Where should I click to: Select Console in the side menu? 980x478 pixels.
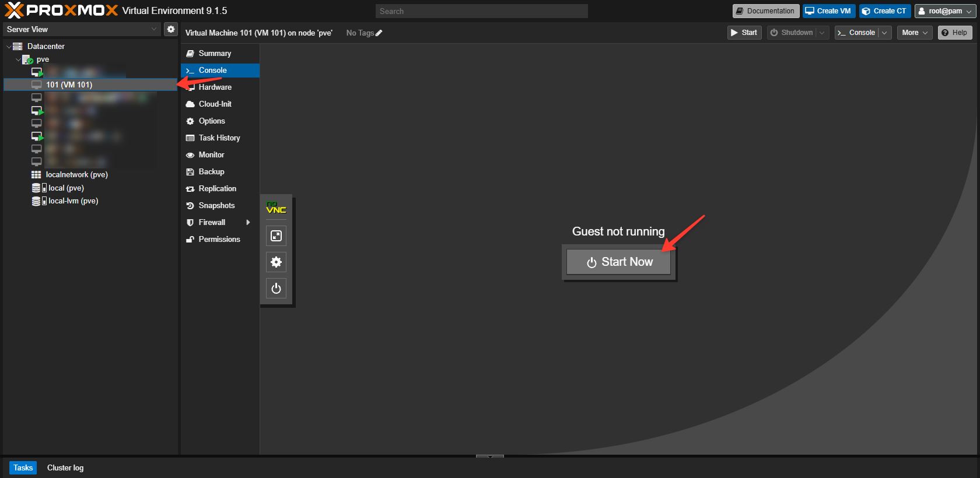(x=220, y=71)
